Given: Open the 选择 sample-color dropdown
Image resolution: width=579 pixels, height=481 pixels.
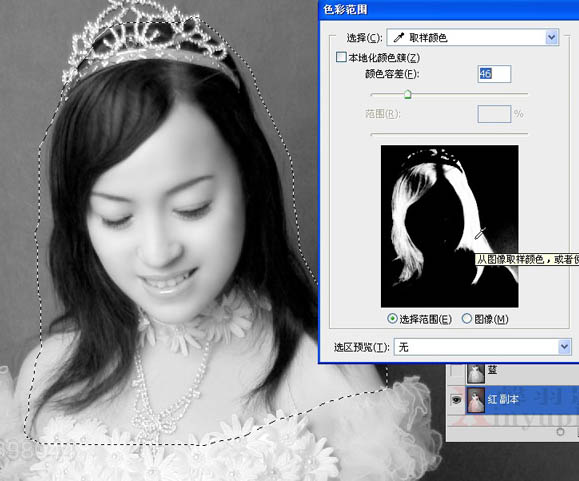Looking at the screenshot, I should [x=473, y=37].
